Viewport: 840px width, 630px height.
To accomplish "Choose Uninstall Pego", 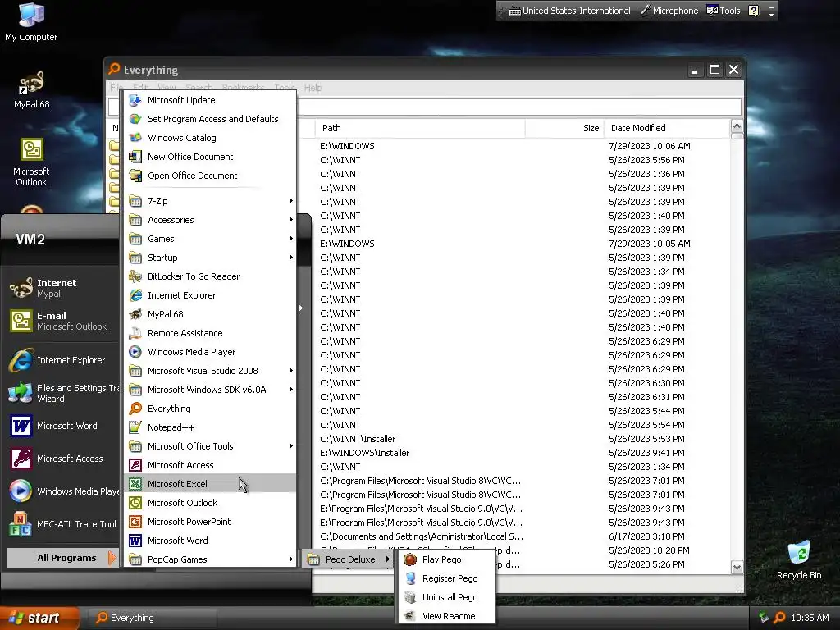I will click(447, 597).
